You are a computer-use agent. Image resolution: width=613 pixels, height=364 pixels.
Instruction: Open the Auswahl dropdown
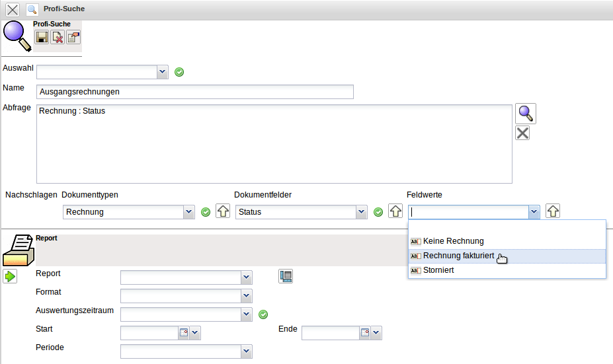pyautogui.click(x=163, y=72)
